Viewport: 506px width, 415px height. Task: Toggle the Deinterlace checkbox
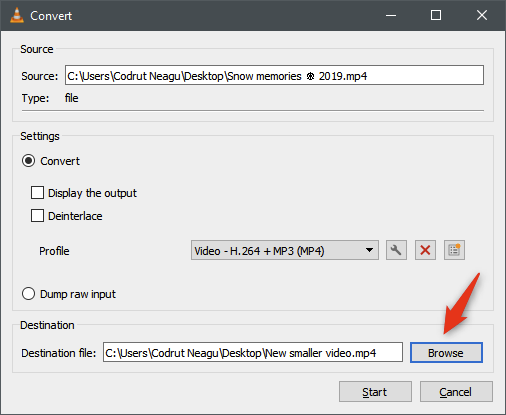(x=37, y=216)
